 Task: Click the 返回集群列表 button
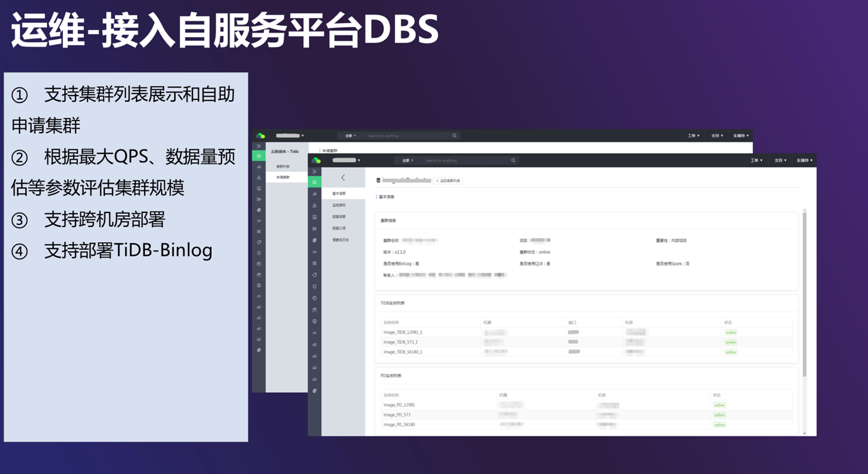tap(448, 180)
